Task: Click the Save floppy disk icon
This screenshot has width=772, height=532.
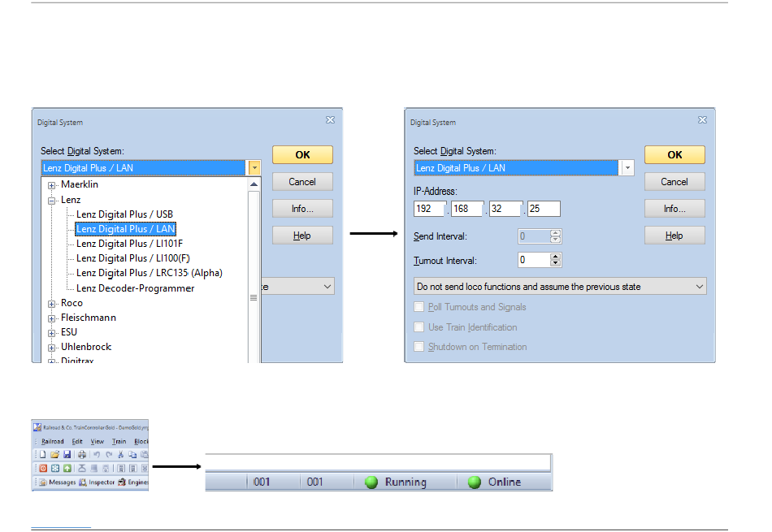Action: pos(67,455)
